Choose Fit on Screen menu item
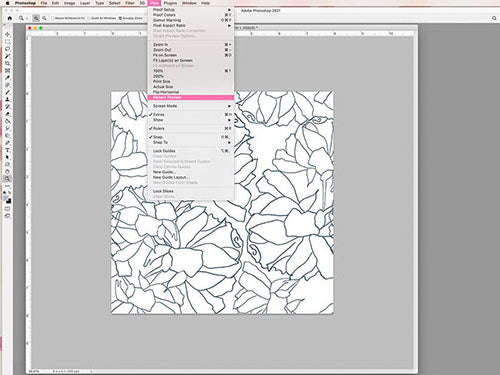500x375 pixels. (191, 55)
